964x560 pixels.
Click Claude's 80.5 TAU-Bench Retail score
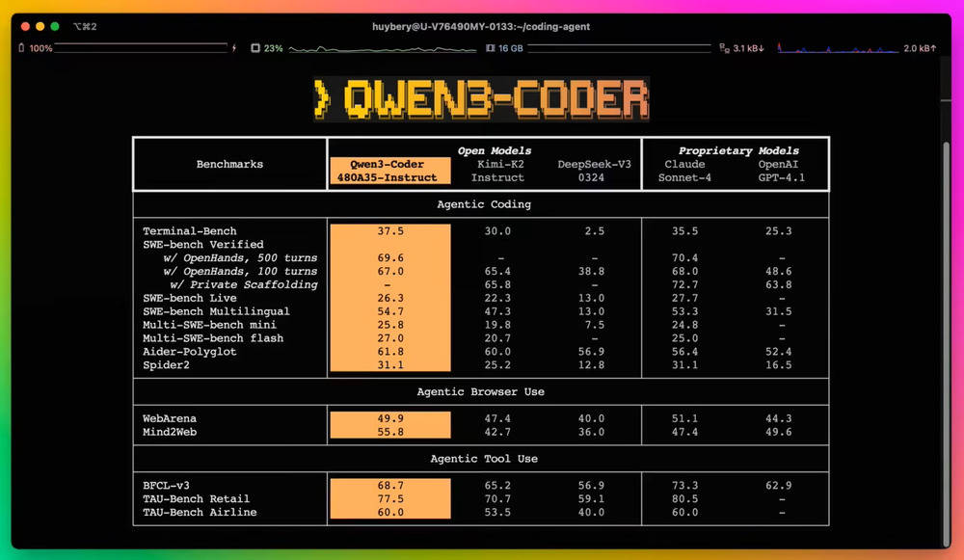684,499
